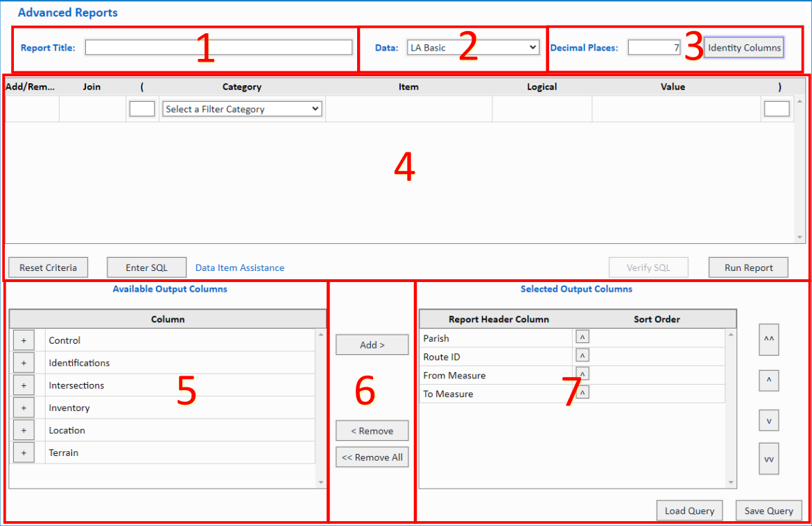This screenshot has width=812, height=526.
Task: Expand the Identifications column group
Action: click(x=24, y=363)
